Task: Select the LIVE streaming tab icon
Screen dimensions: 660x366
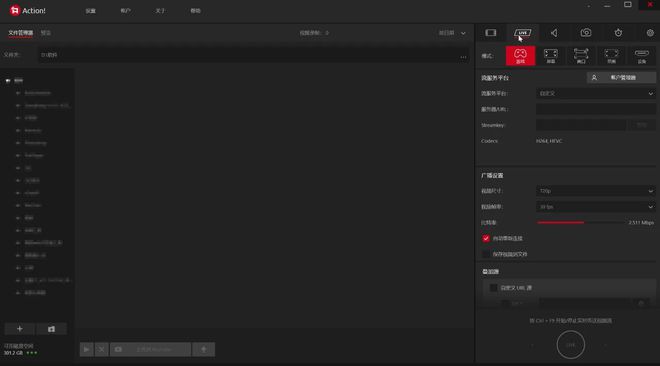Action: click(x=522, y=33)
